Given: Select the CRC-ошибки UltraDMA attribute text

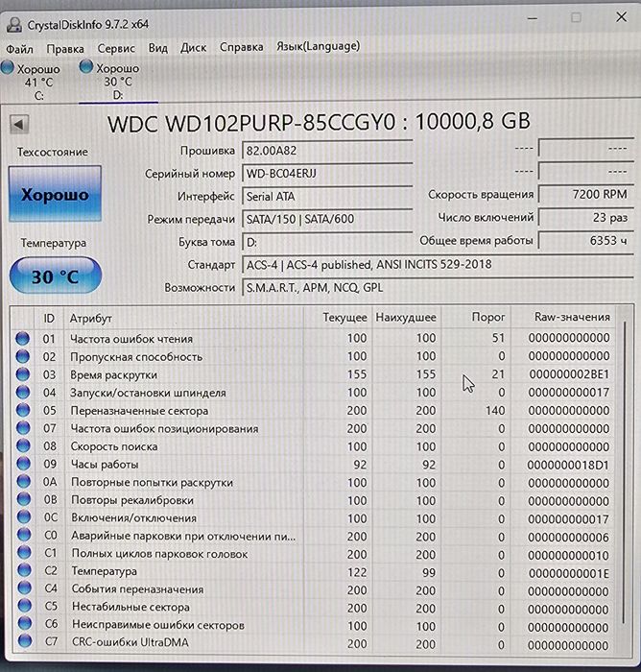Looking at the screenshot, I should tap(131, 642).
